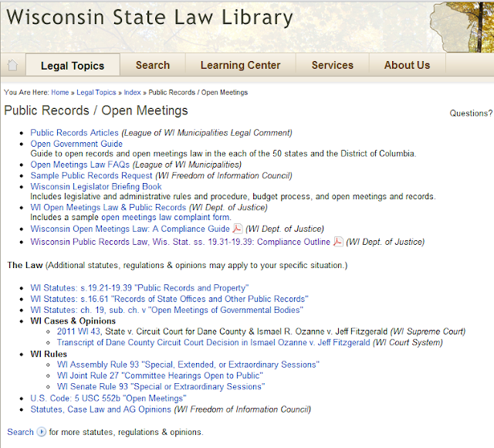The image size is (494, 448).
Task: Open Statutes, Case Law and AG Opinions link
Action: pyautogui.click(x=100, y=409)
